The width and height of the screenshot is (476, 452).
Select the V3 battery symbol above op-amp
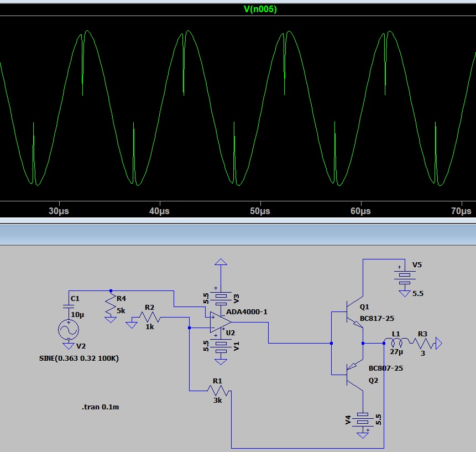point(221,299)
